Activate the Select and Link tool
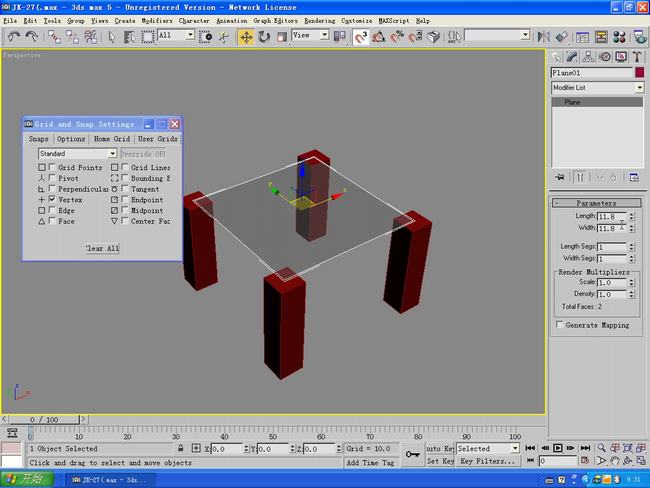 54,37
